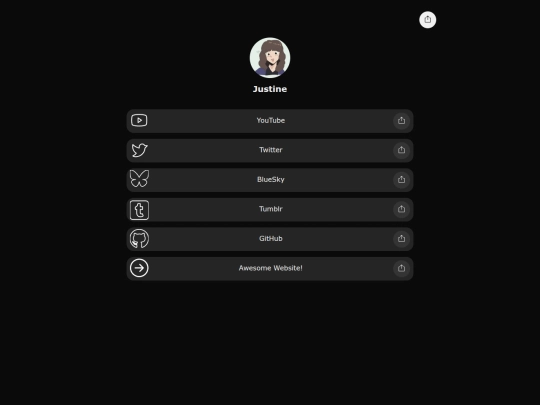
Task: Click the arrow icon beside Awesome Website
Action: click(x=139, y=268)
